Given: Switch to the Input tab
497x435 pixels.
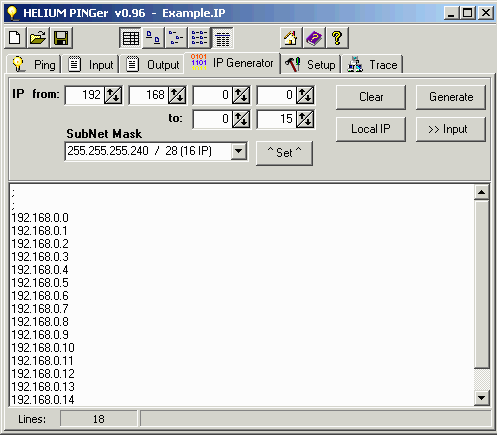Looking at the screenshot, I should click(91, 64).
